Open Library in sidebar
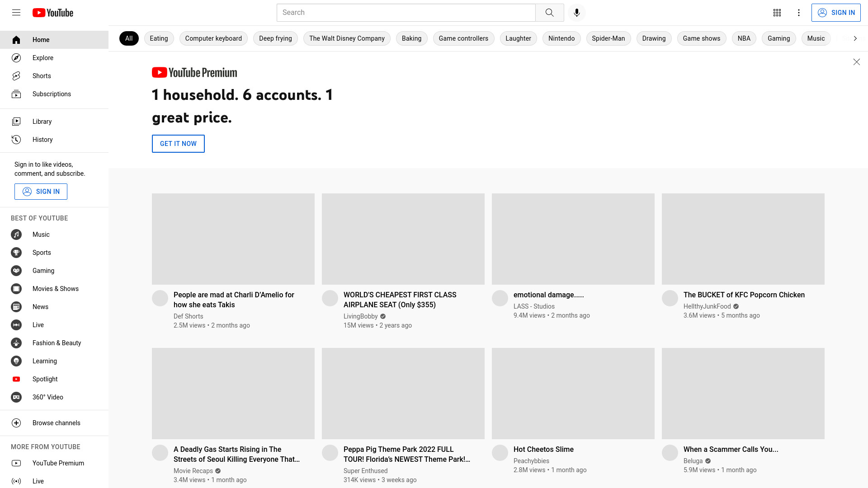 pos(54,122)
